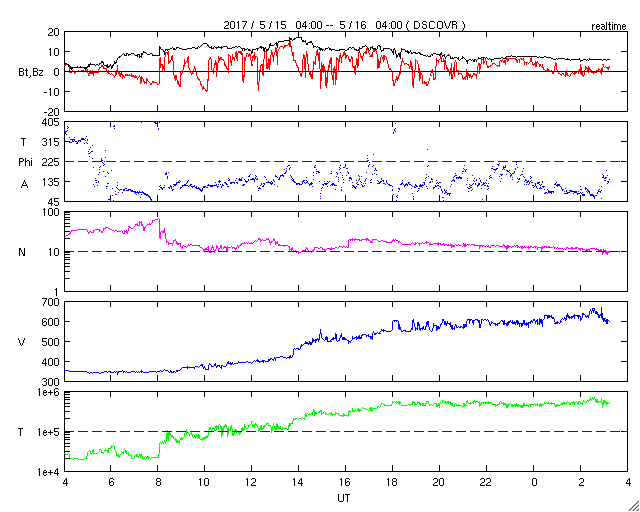Select the "N" density axis label
This screenshot has width=640, height=512.
click(x=22, y=252)
